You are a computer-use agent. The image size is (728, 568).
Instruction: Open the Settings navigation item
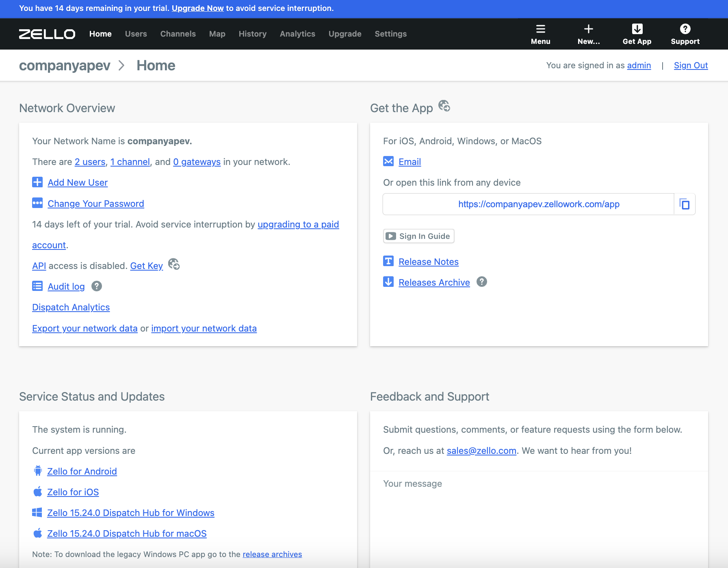click(390, 34)
